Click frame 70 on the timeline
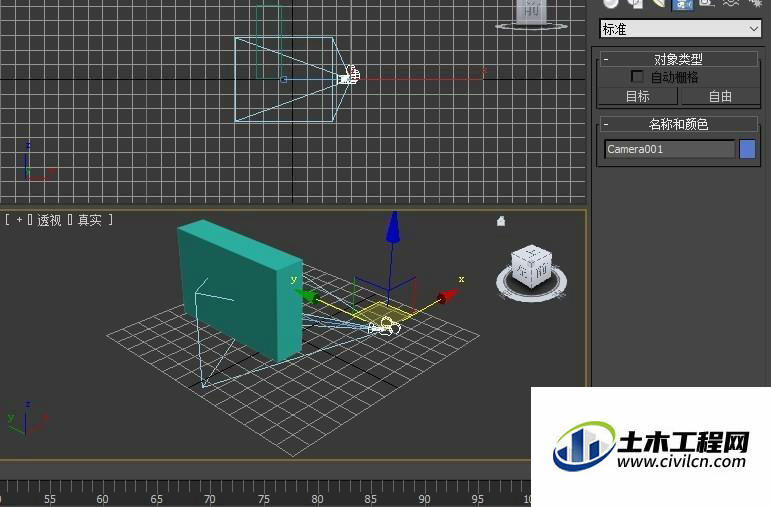 pyautogui.click(x=210, y=499)
